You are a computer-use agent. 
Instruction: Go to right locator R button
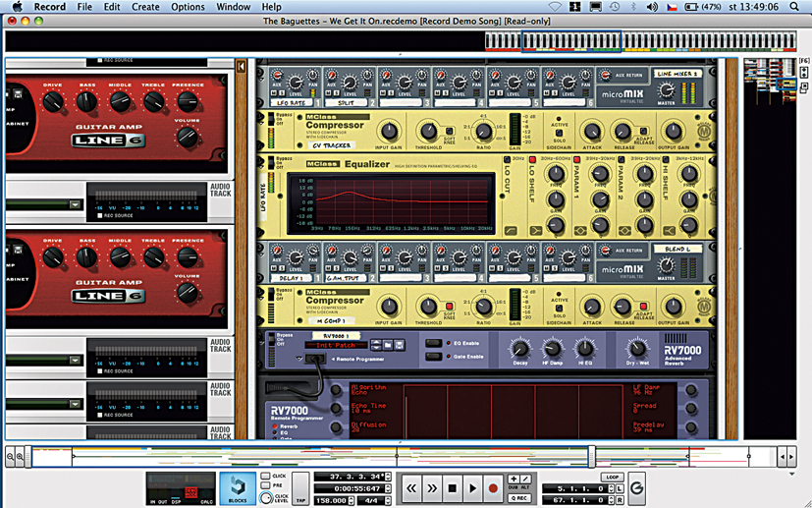(620, 500)
